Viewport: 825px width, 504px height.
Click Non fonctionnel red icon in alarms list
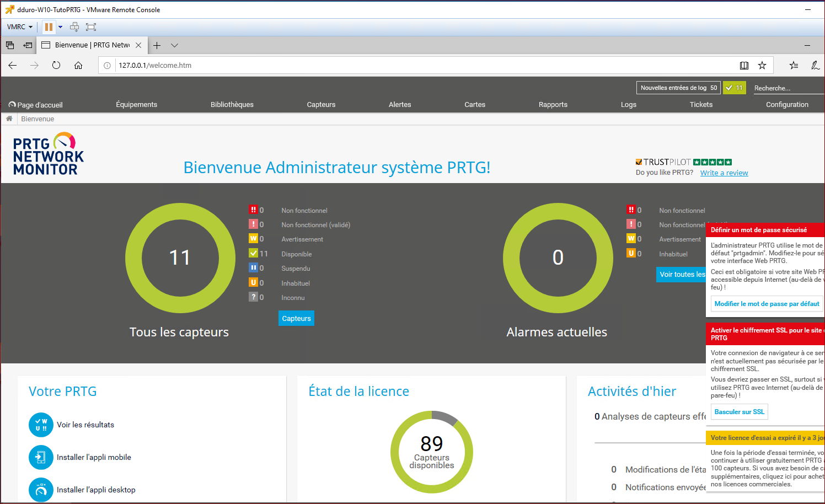(631, 210)
